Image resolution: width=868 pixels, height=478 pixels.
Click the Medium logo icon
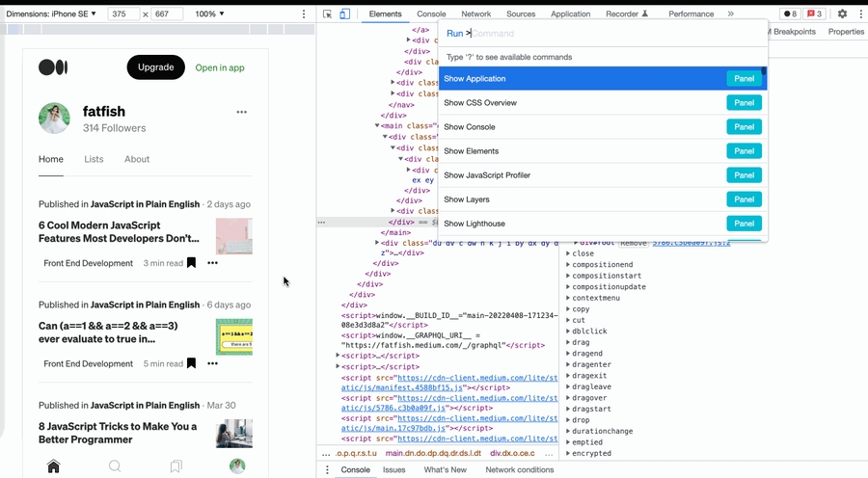coord(53,67)
